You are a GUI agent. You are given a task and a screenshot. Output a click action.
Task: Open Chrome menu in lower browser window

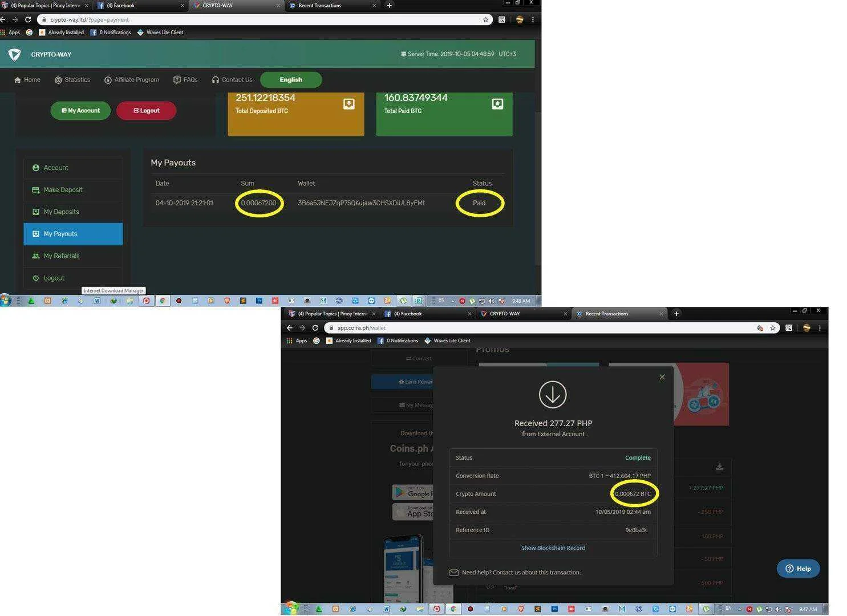(820, 328)
